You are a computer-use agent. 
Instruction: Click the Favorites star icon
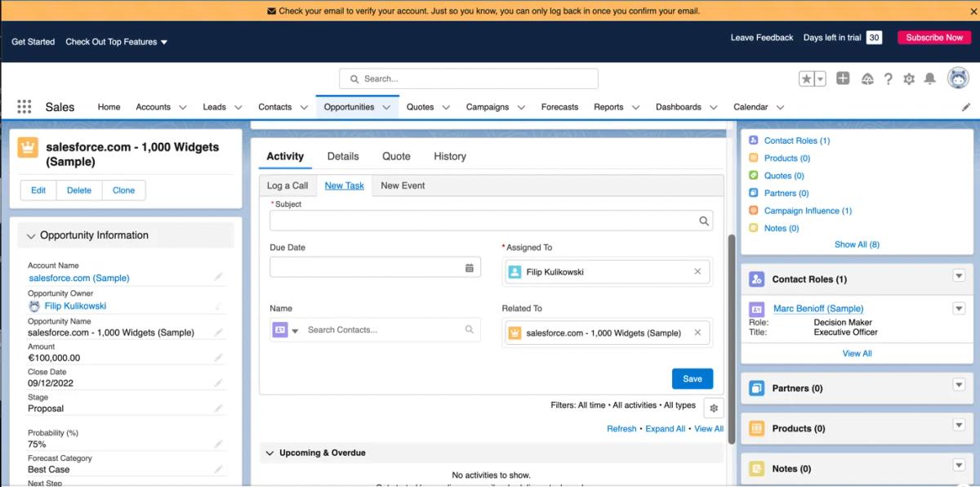pos(806,78)
